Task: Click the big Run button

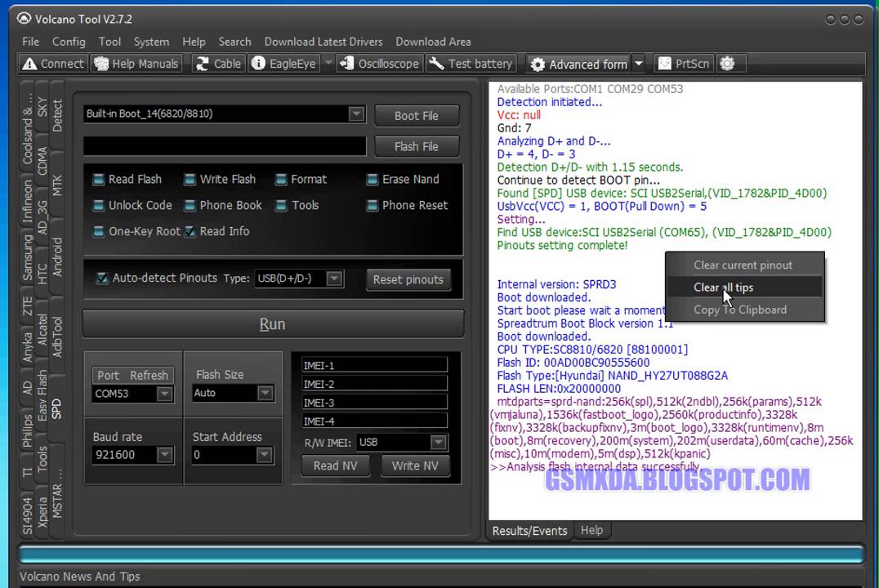Action: pyautogui.click(x=273, y=324)
